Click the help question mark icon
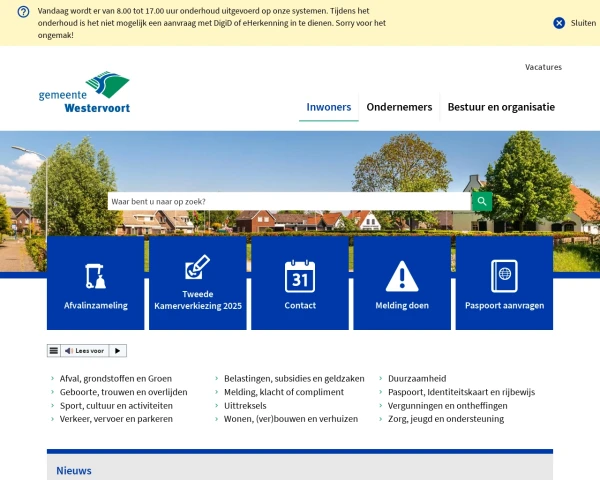The height and width of the screenshot is (480, 600). pos(23,12)
